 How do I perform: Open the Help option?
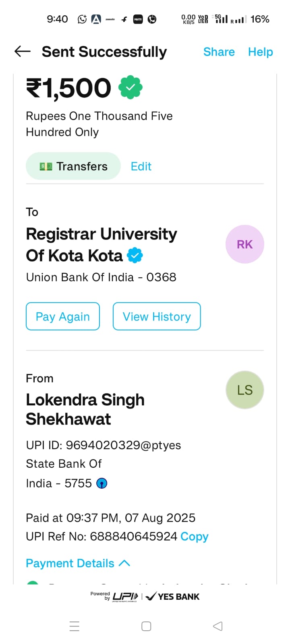click(x=260, y=52)
